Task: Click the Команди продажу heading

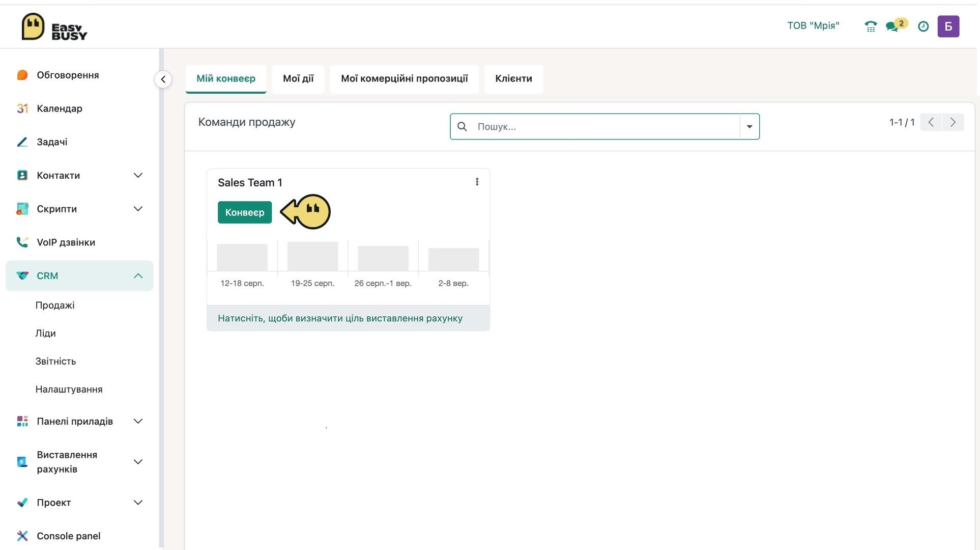Action: point(247,122)
